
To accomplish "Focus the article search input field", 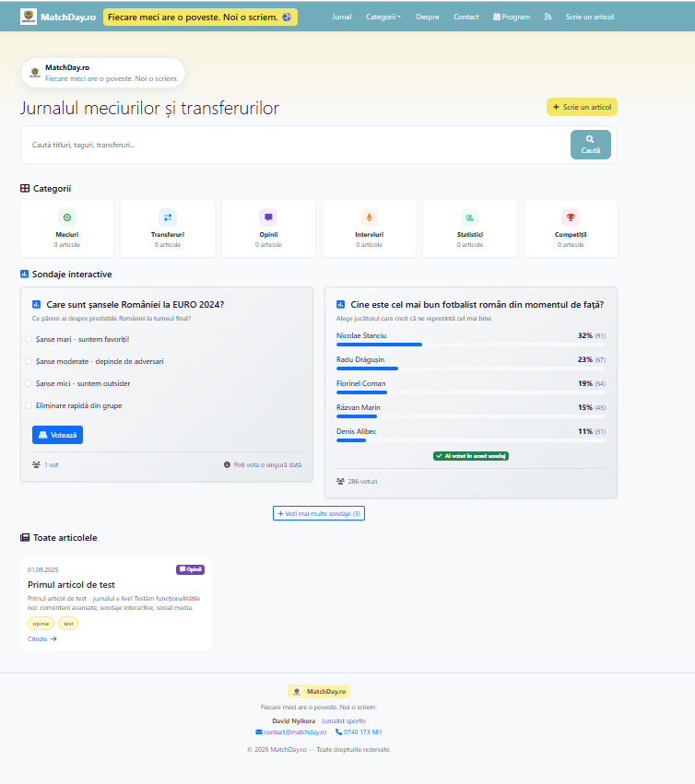I will [295, 145].
